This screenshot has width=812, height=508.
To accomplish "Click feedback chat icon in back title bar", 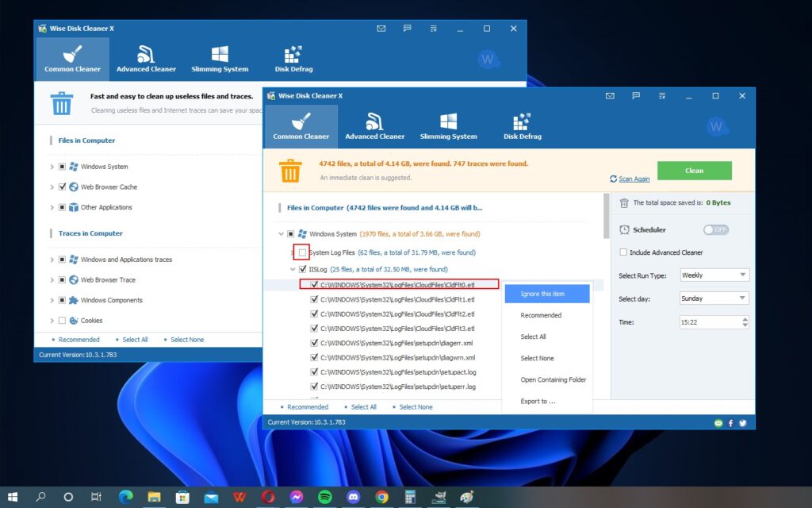I will pyautogui.click(x=407, y=29).
